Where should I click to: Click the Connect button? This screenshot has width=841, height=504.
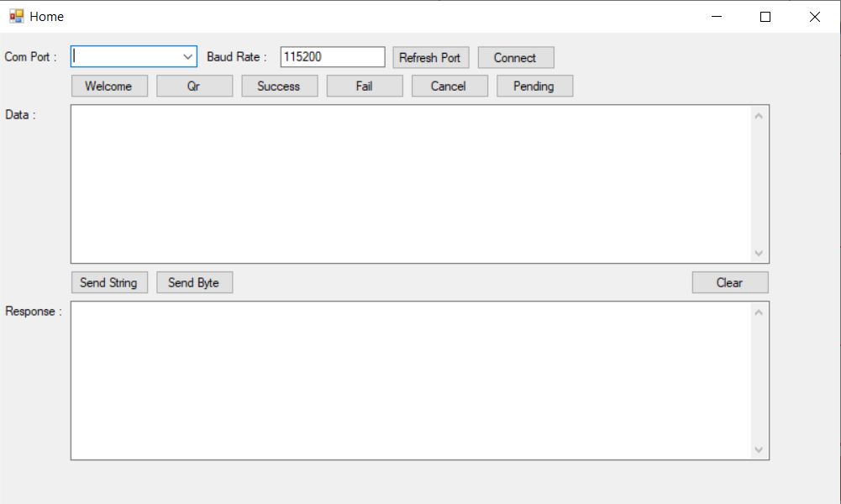[515, 57]
